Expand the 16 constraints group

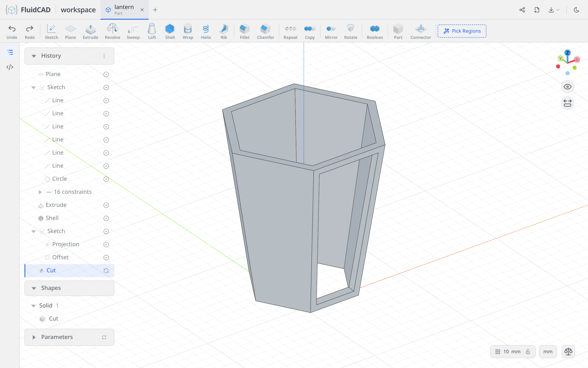40,192
